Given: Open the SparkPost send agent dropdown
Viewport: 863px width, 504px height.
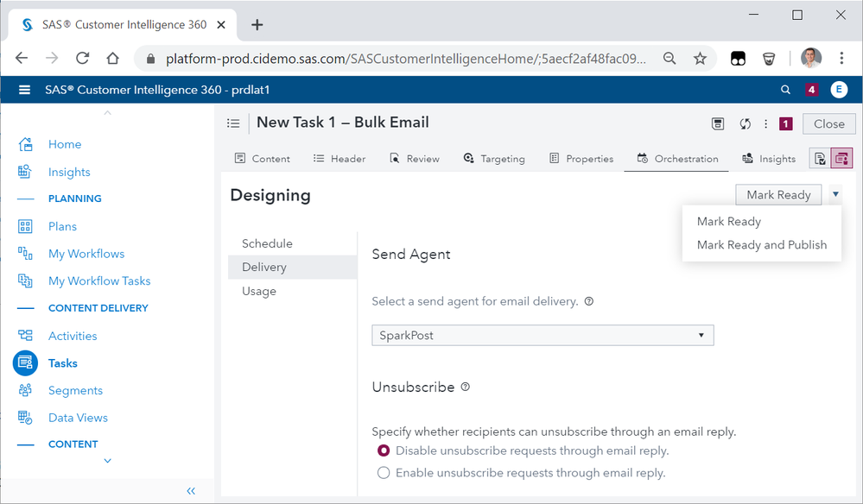Looking at the screenshot, I should 543,335.
